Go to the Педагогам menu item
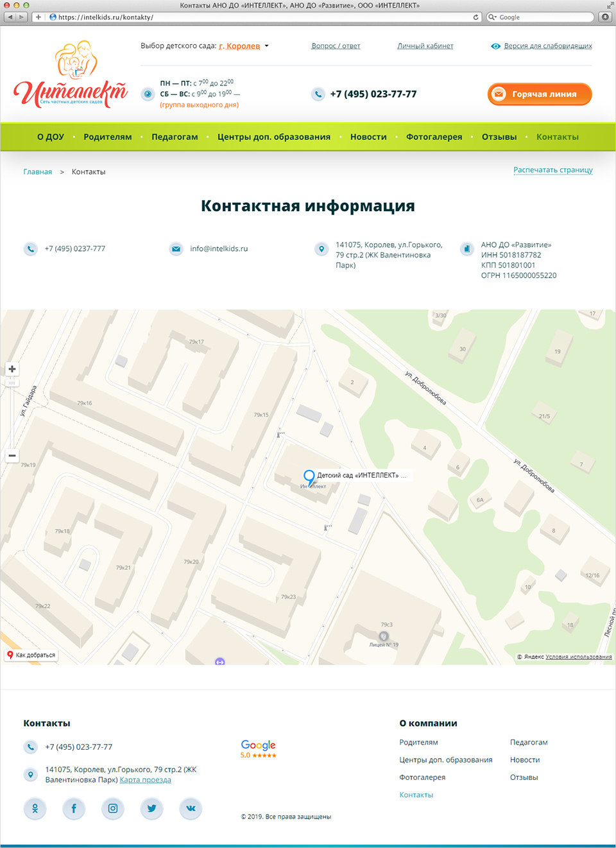Screen dimensions: 616x848 tap(175, 137)
